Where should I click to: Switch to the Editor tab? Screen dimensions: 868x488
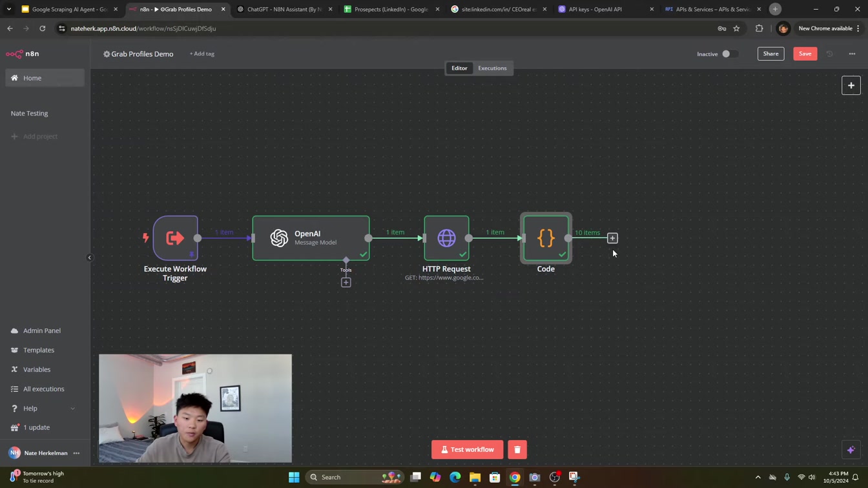tap(459, 68)
